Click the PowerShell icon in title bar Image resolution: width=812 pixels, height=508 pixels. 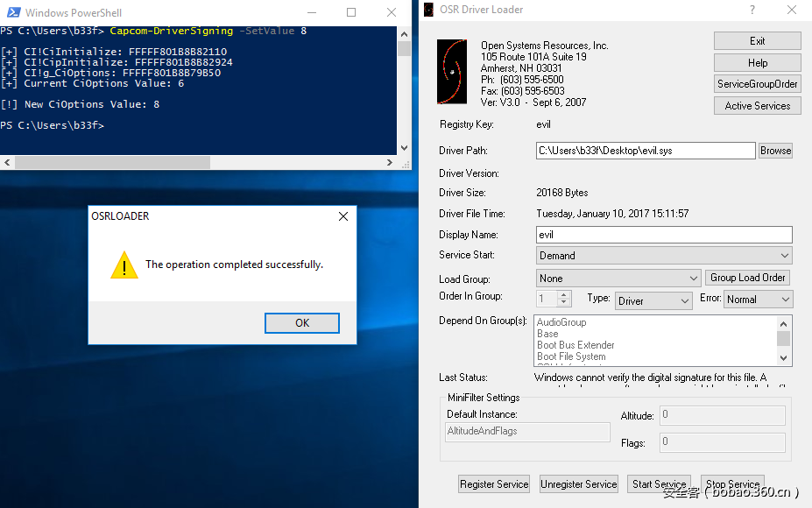coord(12,12)
